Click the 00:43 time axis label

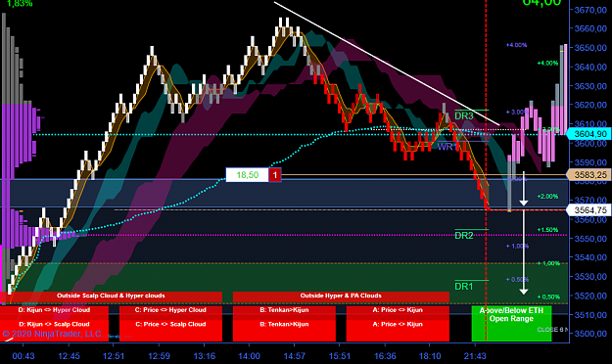coord(24,356)
